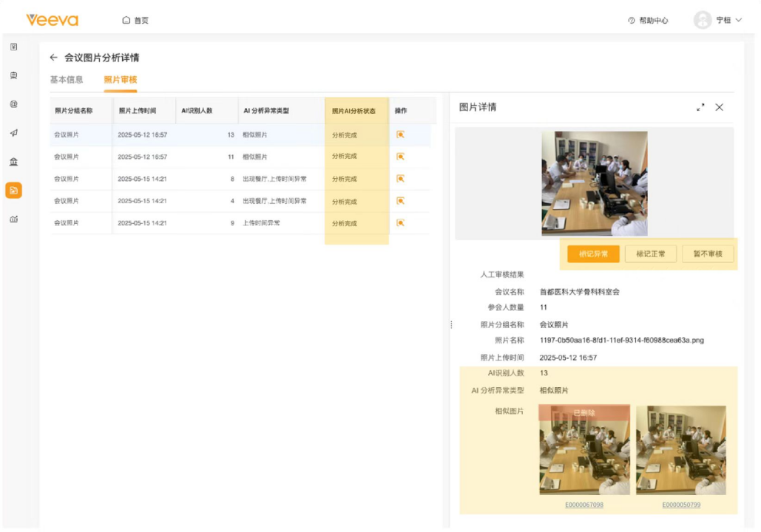Click the 标记正常 button
The width and height of the screenshot is (761, 532).
tap(650, 254)
